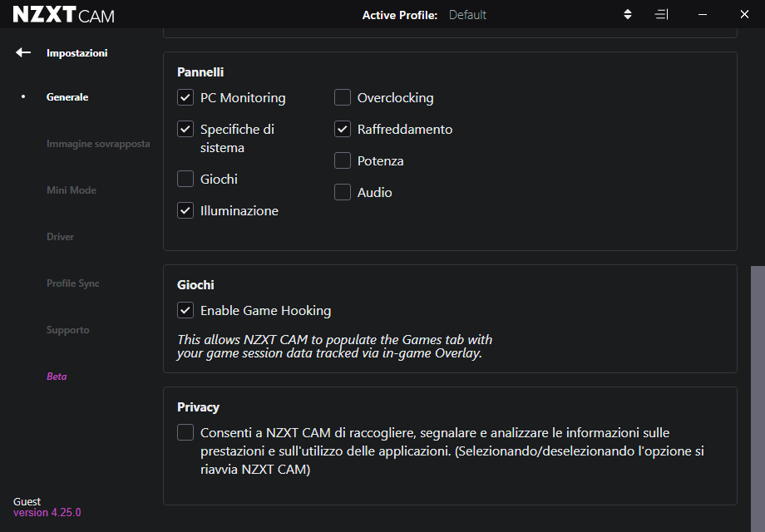Minimize the NZXT CAM window

(703, 14)
